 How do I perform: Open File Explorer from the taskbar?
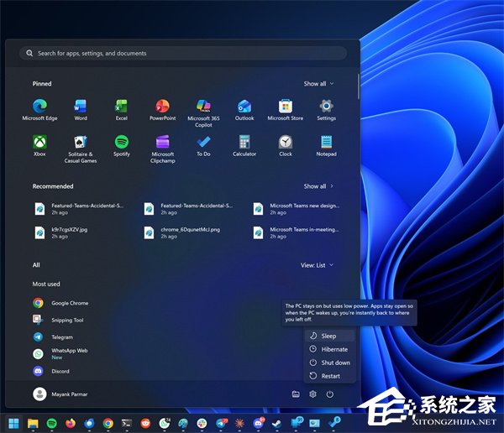(33, 424)
